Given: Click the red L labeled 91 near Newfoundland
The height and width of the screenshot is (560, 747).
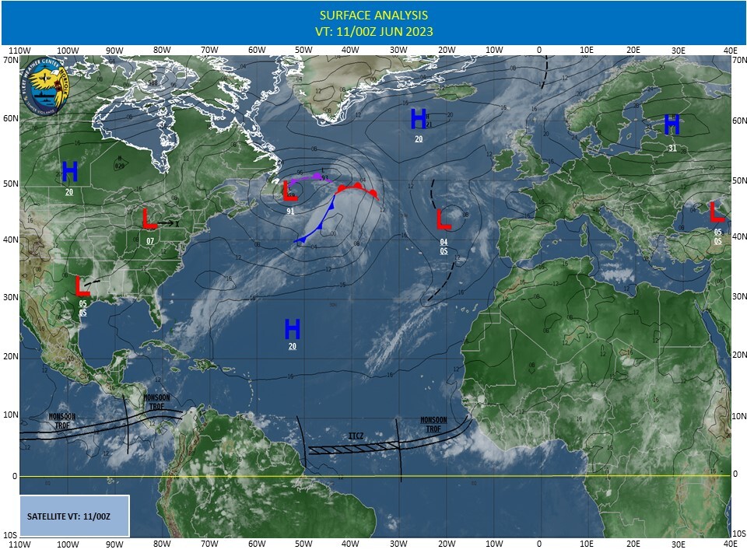Looking at the screenshot, I should [290, 191].
